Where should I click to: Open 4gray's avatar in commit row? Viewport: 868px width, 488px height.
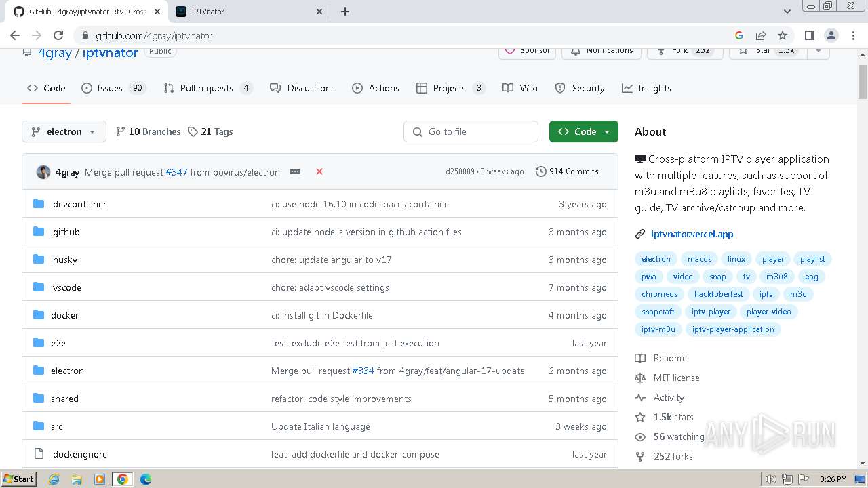click(43, 171)
